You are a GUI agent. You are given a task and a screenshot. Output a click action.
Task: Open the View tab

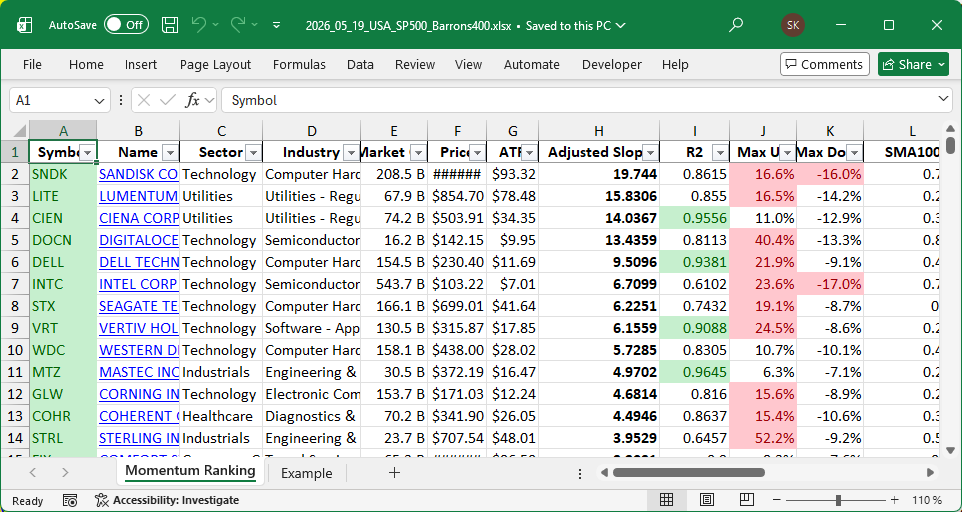468,64
